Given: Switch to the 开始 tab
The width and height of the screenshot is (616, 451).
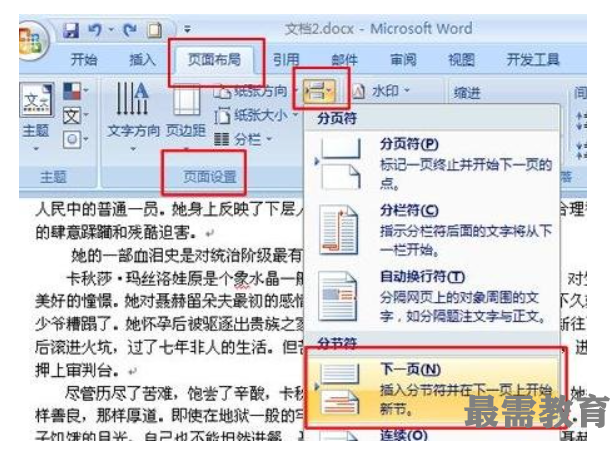Looking at the screenshot, I should coord(84,59).
